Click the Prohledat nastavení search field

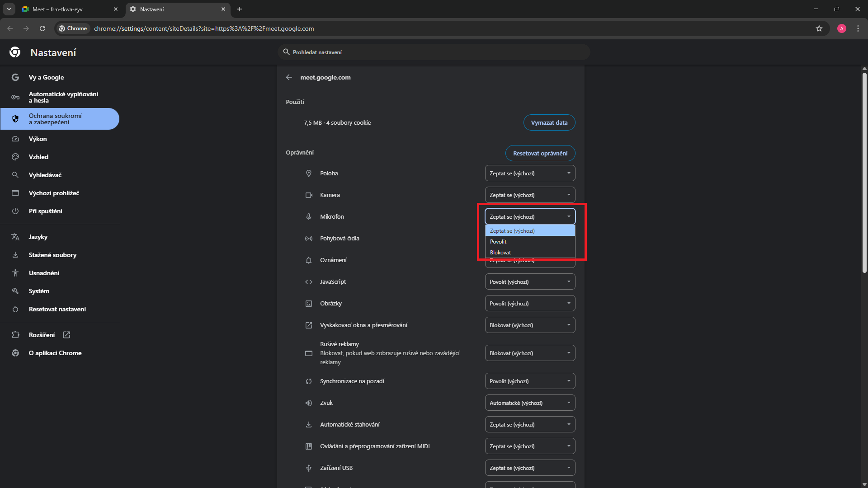[x=434, y=52]
